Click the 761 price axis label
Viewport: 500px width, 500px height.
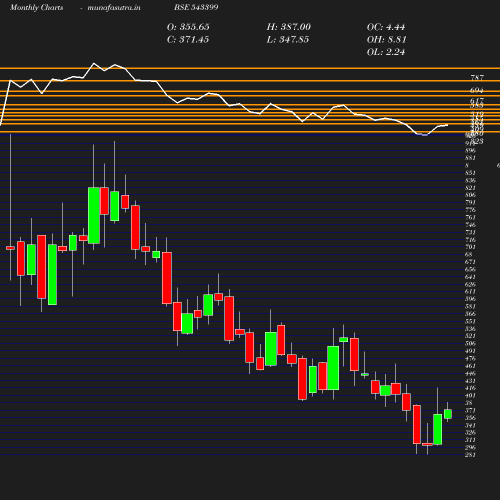[470, 217]
